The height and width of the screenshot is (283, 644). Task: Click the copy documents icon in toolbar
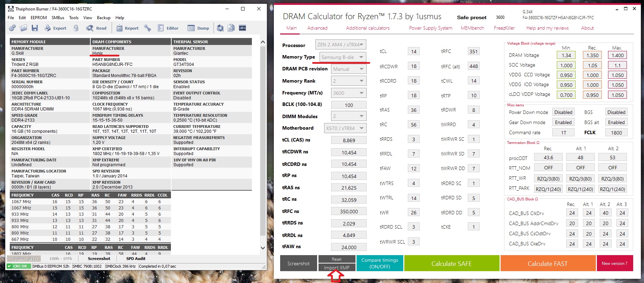(231, 28)
